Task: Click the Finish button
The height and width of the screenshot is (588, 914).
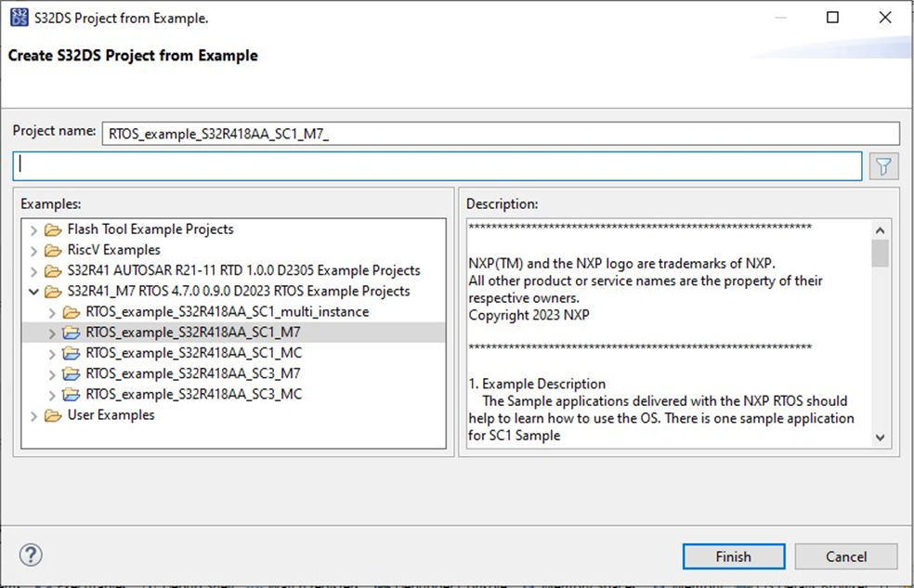Action: point(733,555)
